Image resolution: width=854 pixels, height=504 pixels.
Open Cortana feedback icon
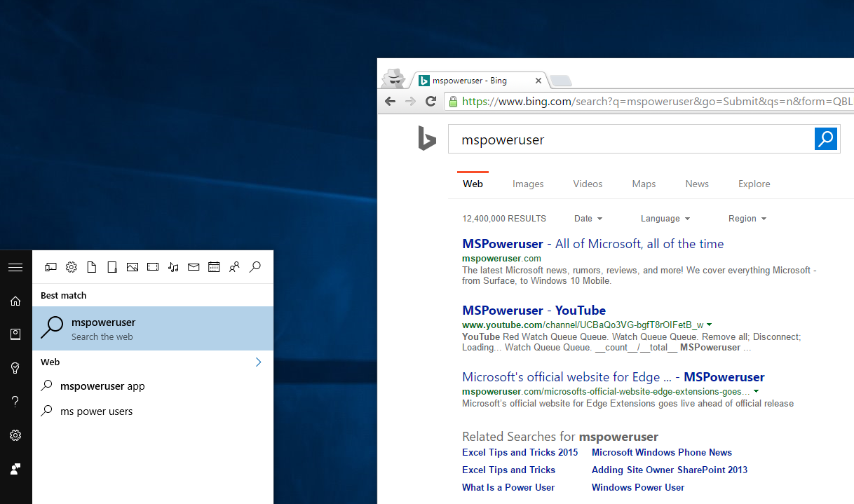pos(15,469)
